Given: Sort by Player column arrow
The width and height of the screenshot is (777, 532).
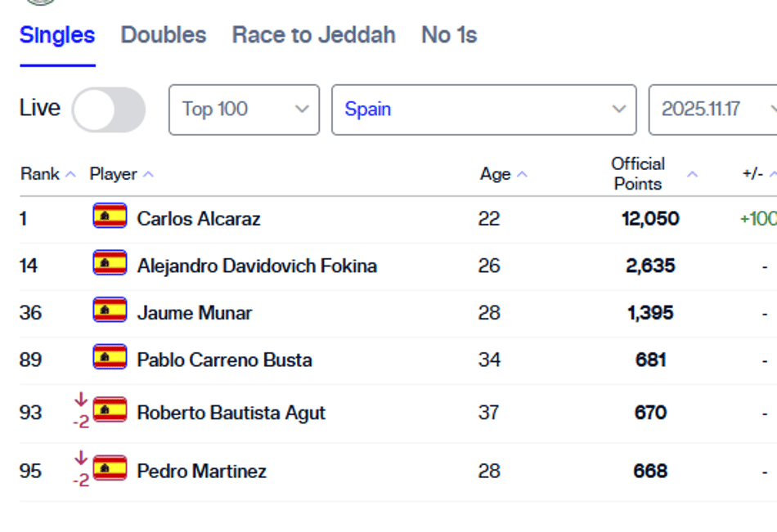Looking at the screenshot, I should tap(148, 174).
